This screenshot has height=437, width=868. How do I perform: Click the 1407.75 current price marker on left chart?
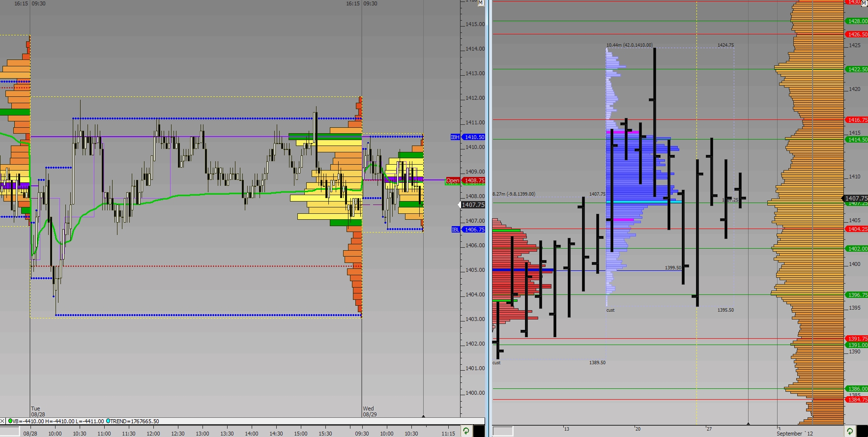[472, 205]
